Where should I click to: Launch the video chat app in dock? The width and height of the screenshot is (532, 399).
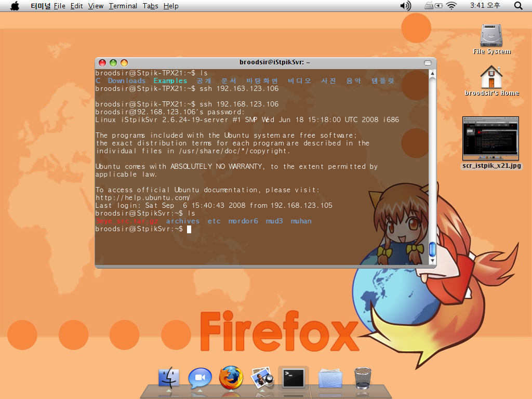(x=199, y=378)
